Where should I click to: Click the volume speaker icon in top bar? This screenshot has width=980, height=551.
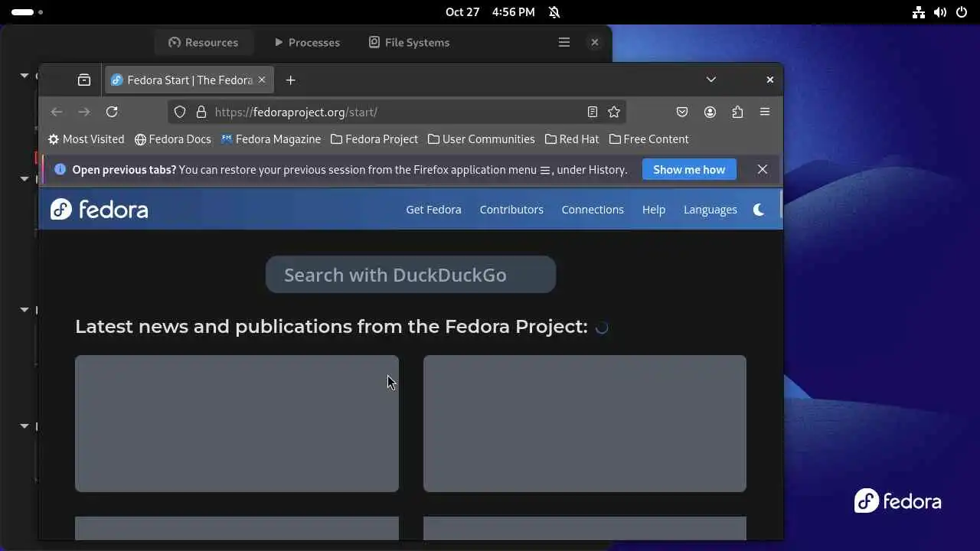(940, 12)
